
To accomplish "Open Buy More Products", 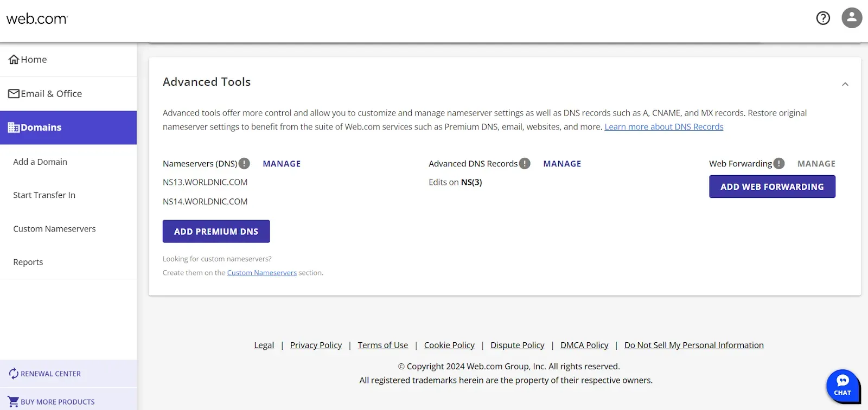I will (68, 401).
